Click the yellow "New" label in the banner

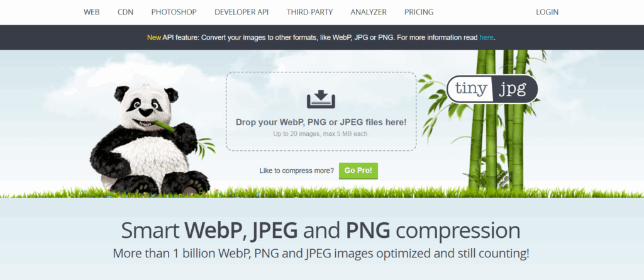[x=154, y=37]
